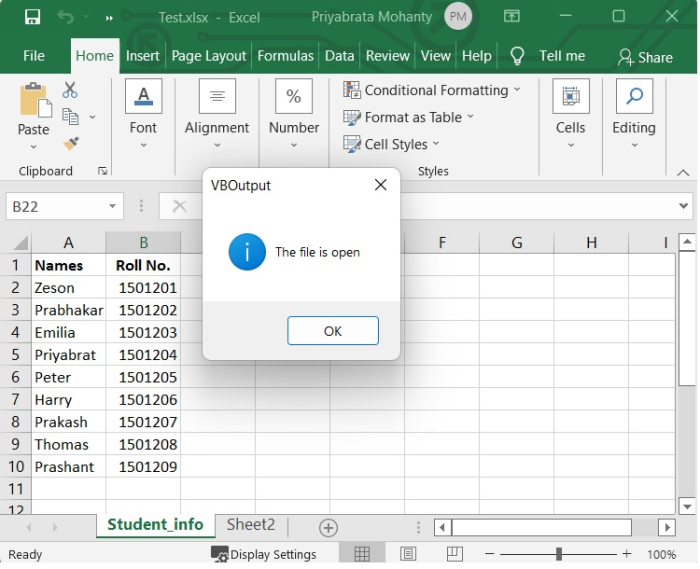
Task: Click the Tell me lightbulb icon
Action: pyautogui.click(x=517, y=56)
